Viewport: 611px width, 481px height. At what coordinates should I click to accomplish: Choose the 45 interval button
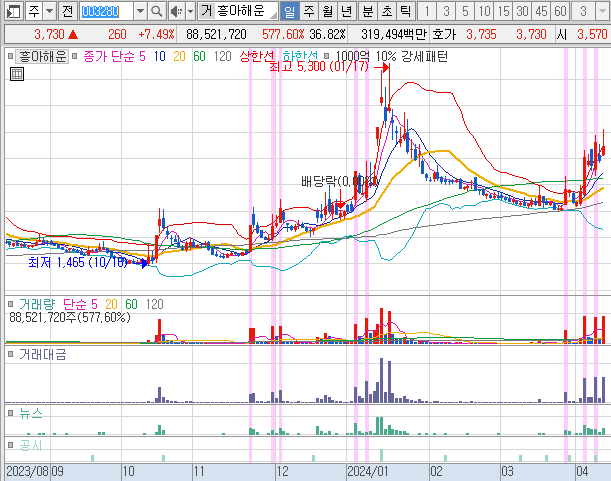(541, 11)
